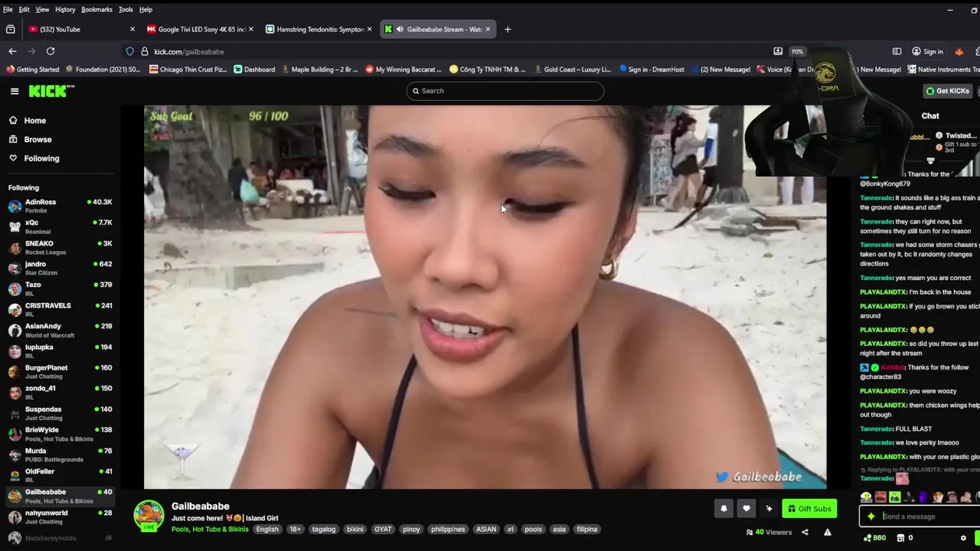Open Suspendas channel in following list
Screen dimensions: 980x551
[60, 412]
